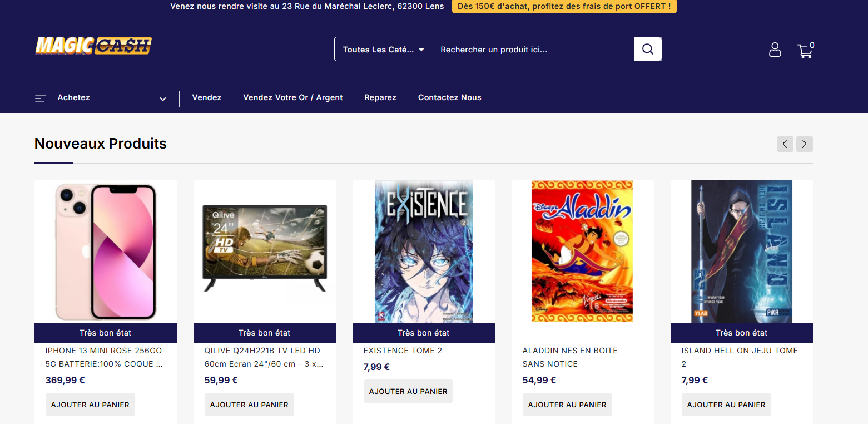Show previous products with left arrow

pos(785,144)
